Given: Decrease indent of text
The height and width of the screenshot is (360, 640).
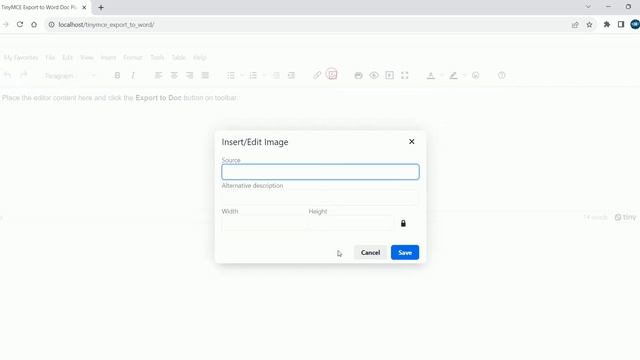Looking at the screenshot, I should click(276, 76).
